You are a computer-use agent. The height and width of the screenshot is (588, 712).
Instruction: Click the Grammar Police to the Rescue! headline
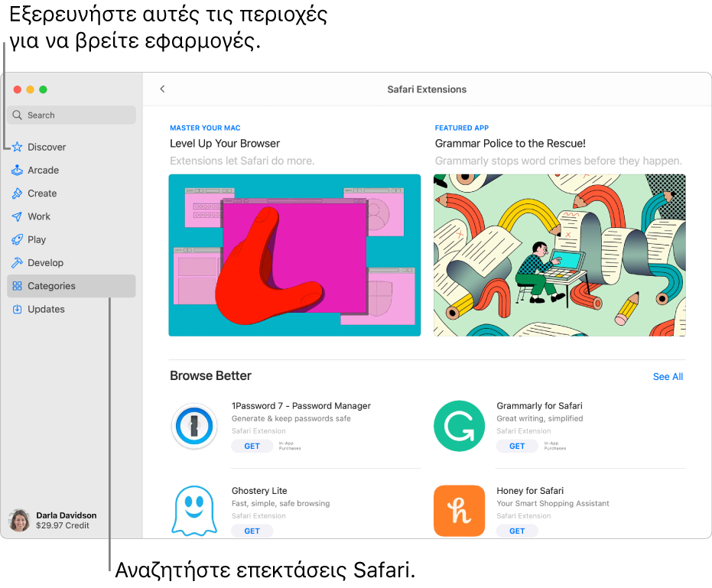pos(510,144)
